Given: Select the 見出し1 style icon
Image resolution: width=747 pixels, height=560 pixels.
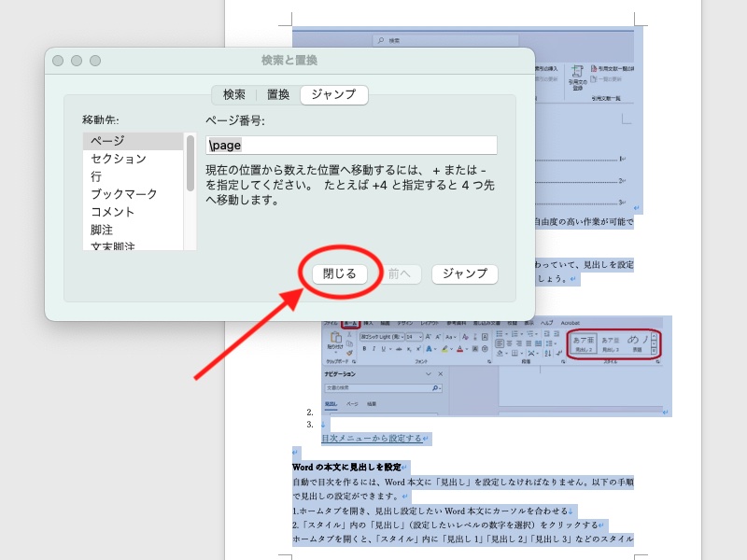Looking at the screenshot, I should [x=584, y=341].
